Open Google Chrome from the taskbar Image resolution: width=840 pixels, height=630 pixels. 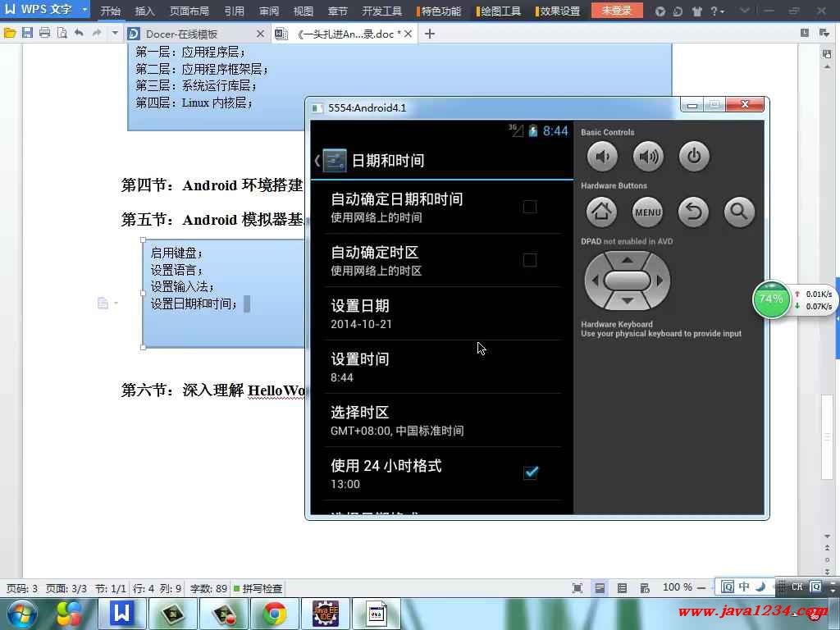[274, 614]
